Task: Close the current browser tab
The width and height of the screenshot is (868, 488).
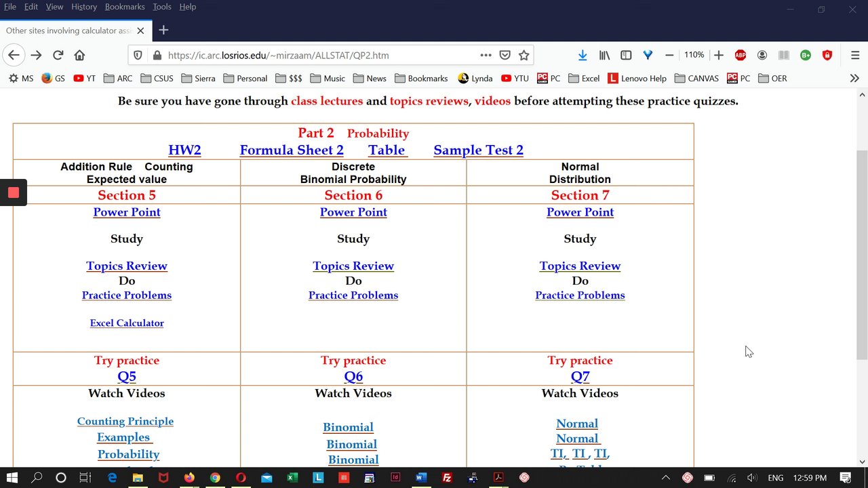Action: [140, 30]
